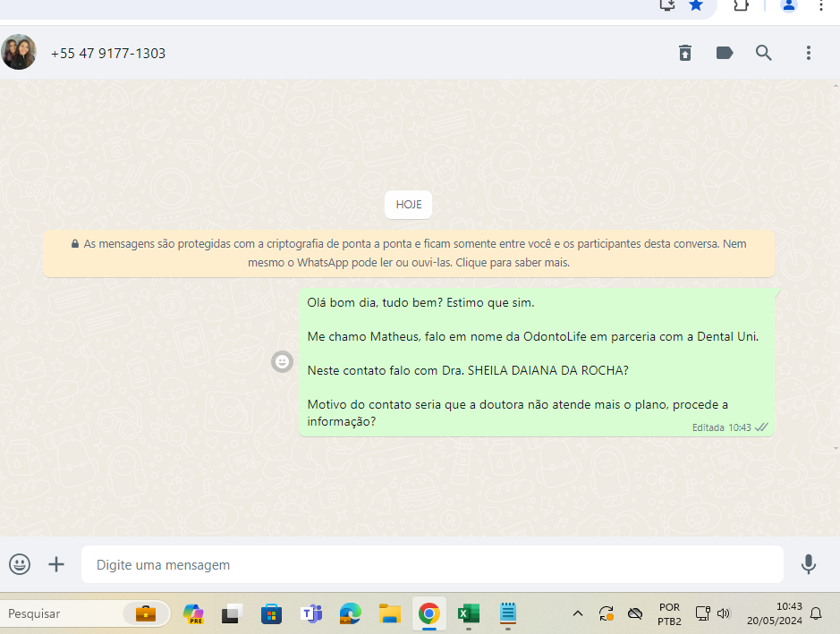Open Microsoft Teams from taskbar
Viewport: 840px width, 634px height.
click(x=311, y=613)
